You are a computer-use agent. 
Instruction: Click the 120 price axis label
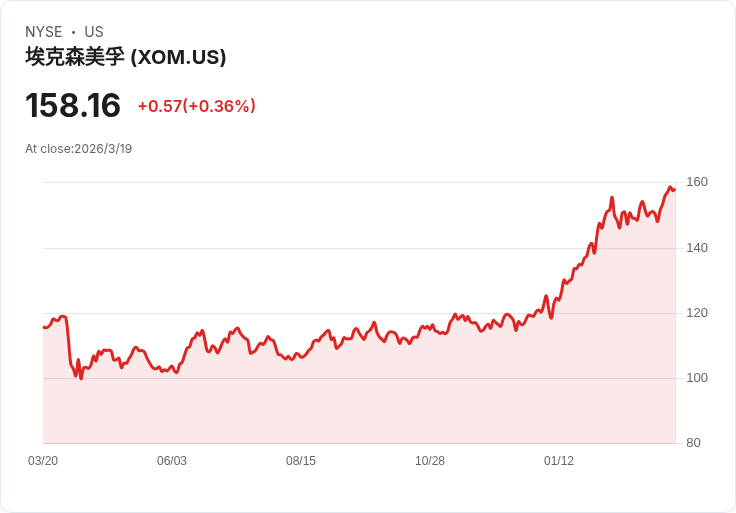click(x=697, y=313)
